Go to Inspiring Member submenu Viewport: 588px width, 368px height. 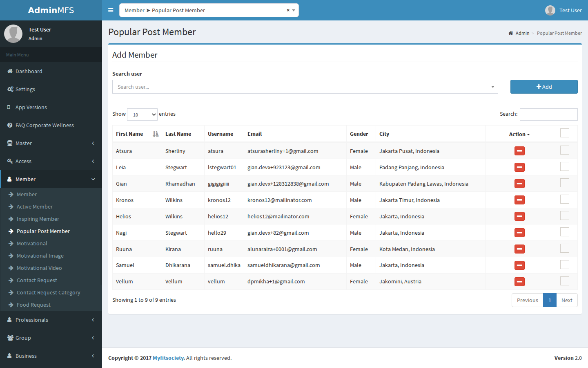pos(38,219)
